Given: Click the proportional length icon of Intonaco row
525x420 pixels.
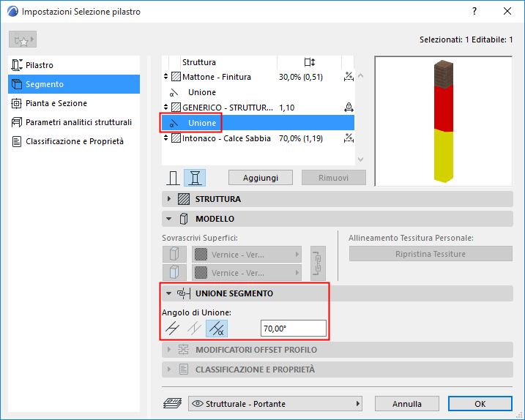Looking at the screenshot, I should tap(349, 138).
